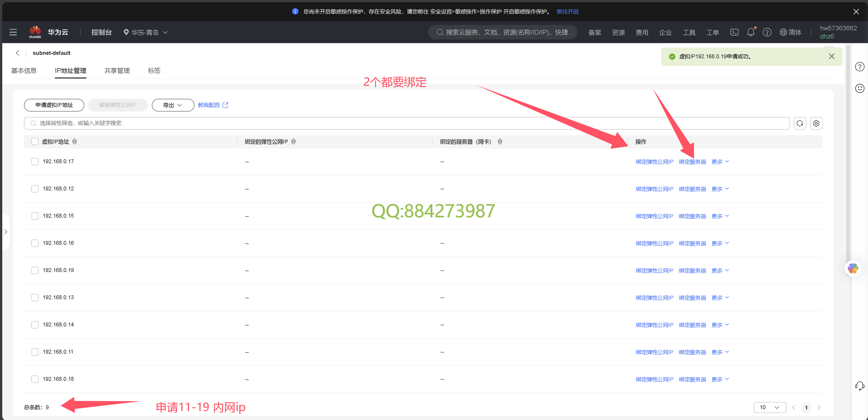Image resolution: width=868 pixels, height=420 pixels.
Task: Click the location pin region icon
Action: pyautogui.click(x=126, y=32)
